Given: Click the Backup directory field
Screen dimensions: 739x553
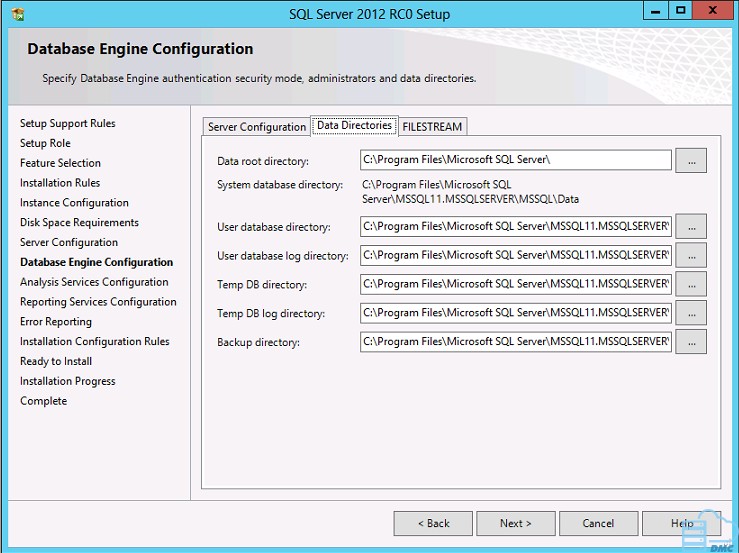Looking at the screenshot, I should [516, 341].
